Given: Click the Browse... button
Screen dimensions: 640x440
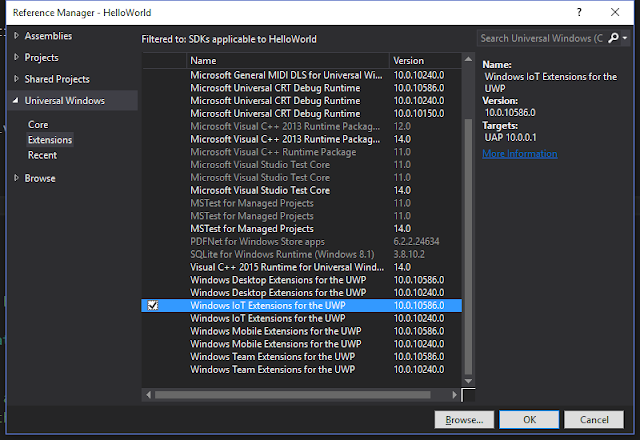Looking at the screenshot, I should [464, 420].
